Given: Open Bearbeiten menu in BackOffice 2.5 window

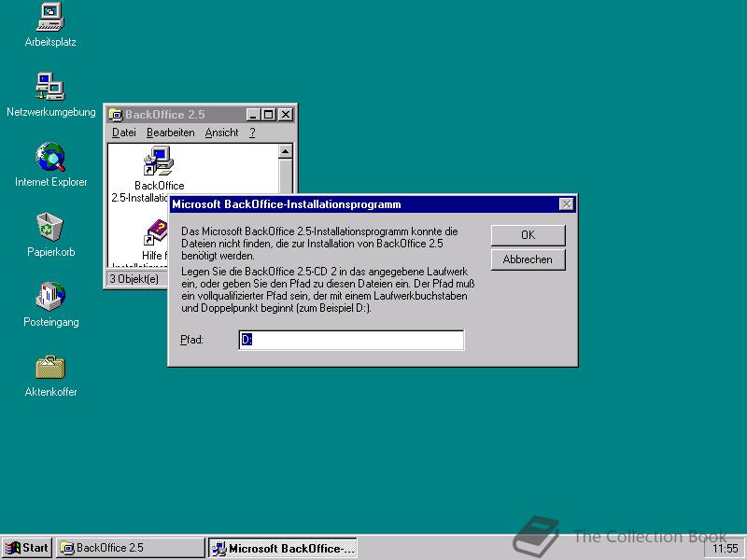Looking at the screenshot, I should pyautogui.click(x=171, y=133).
